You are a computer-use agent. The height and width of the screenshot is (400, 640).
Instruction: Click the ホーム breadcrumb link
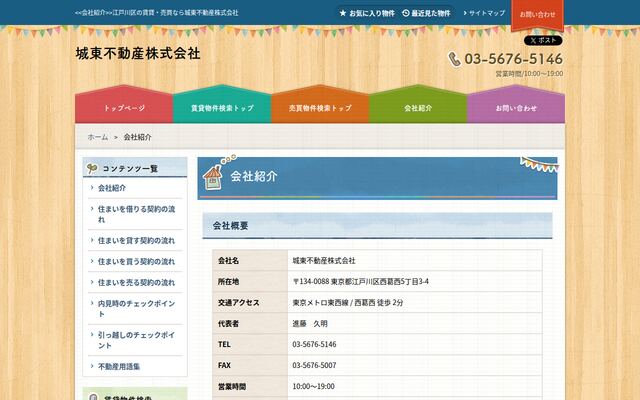point(98,137)
